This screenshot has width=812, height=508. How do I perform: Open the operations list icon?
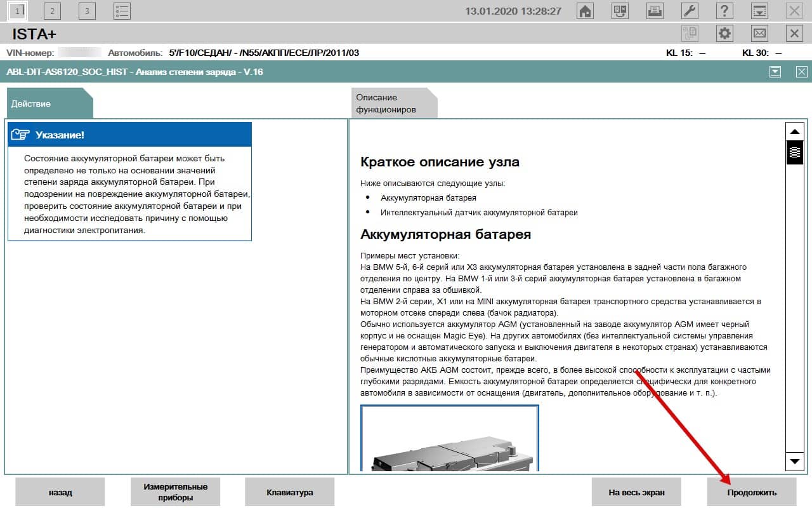122,10
